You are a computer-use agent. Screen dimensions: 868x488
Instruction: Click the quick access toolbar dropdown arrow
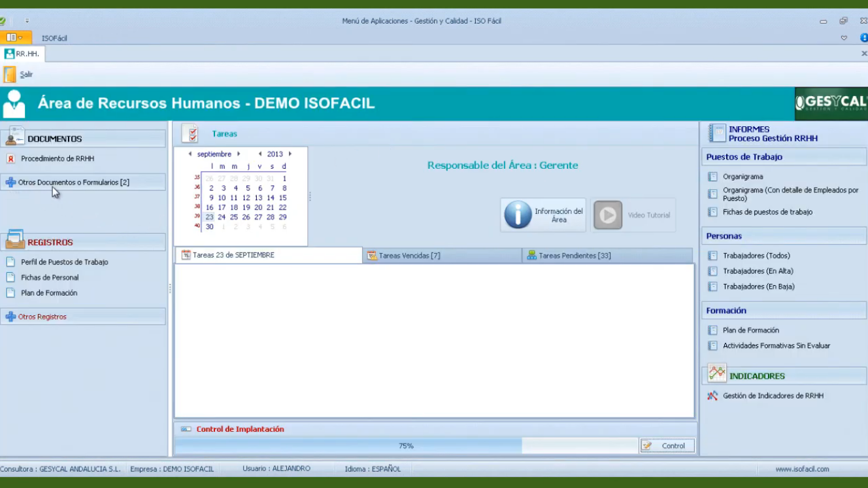pos(27,21)
